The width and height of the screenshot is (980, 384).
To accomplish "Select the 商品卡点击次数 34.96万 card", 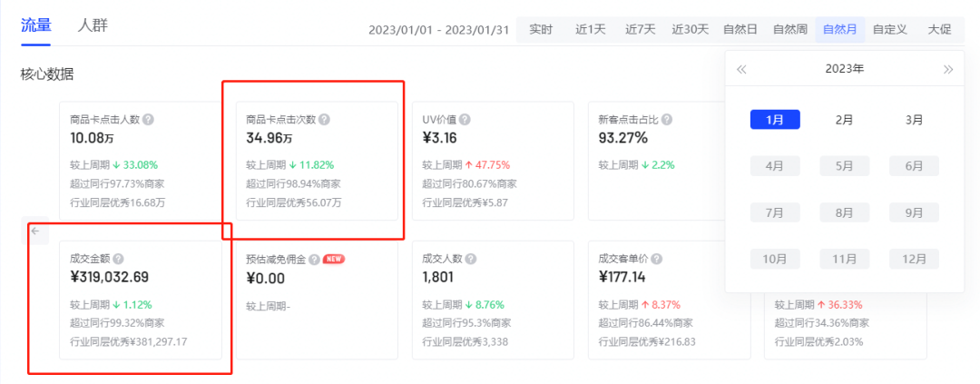I will [317, 161].
